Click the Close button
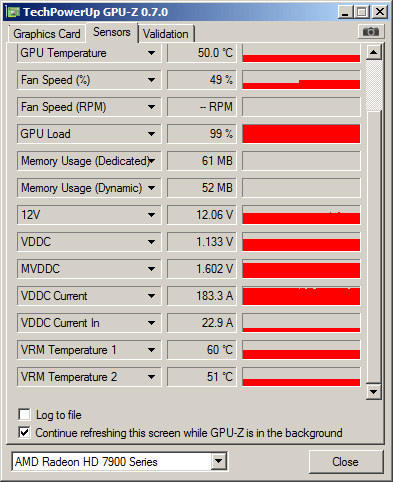 tap(346, 462)
